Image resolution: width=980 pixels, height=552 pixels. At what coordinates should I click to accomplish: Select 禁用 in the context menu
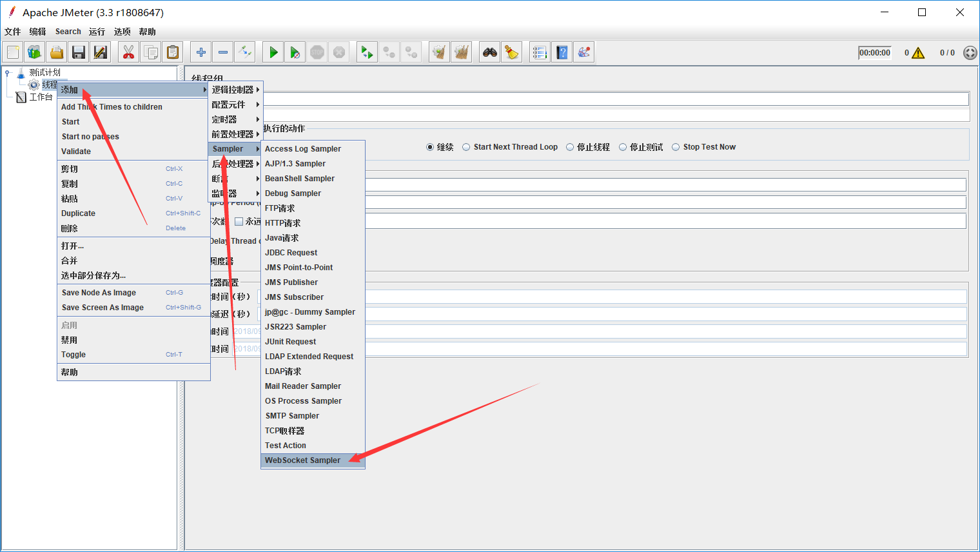(x=133, y=340)
